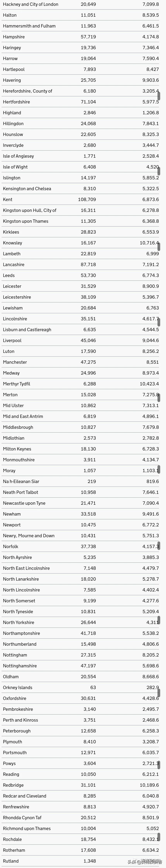The width and height of the screenshot is (166, 868).
Task: Select the Hertfordshire area name
Action: point(16,102)
